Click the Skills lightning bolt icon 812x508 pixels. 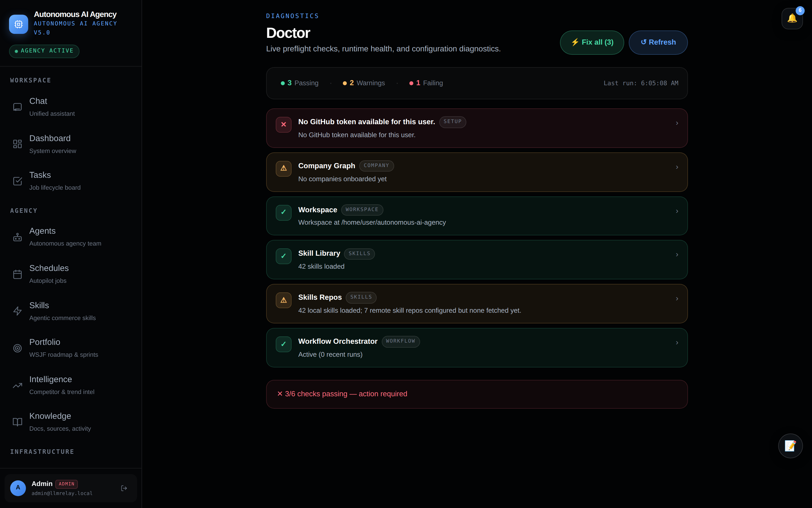click(17, 311)
